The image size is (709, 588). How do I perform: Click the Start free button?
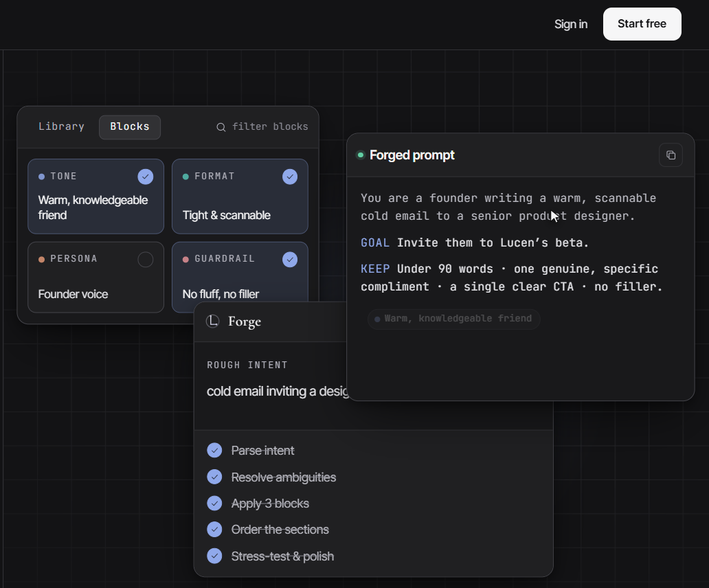tap(642, 24)
